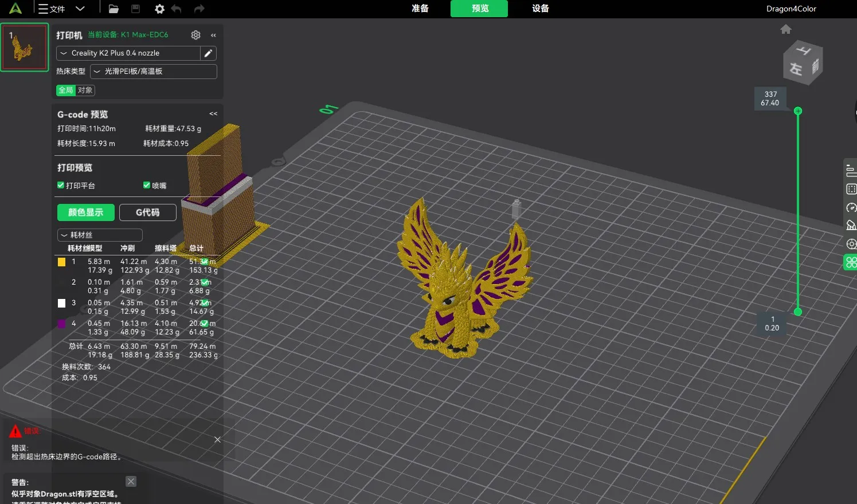Image resolution: width=857 pixels, height=504 pixels.
Task: Click 耗材长度:15.93 m text
Action: (86, 143)
